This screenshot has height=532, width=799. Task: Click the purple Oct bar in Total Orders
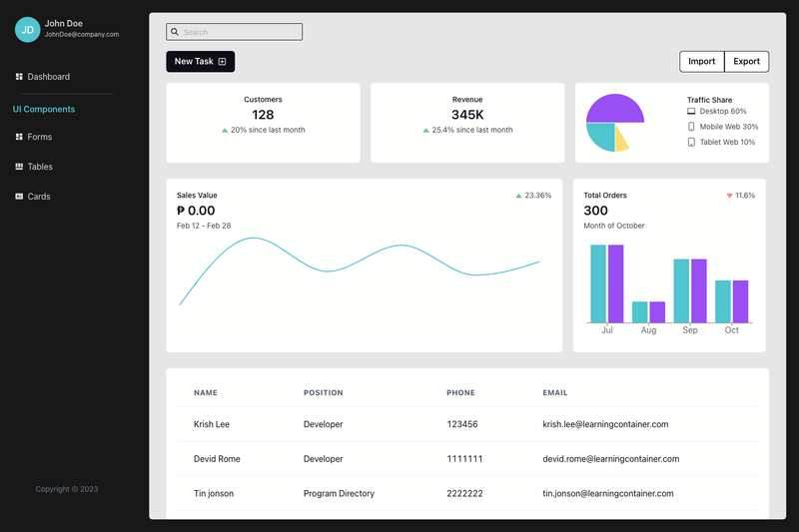740,301
